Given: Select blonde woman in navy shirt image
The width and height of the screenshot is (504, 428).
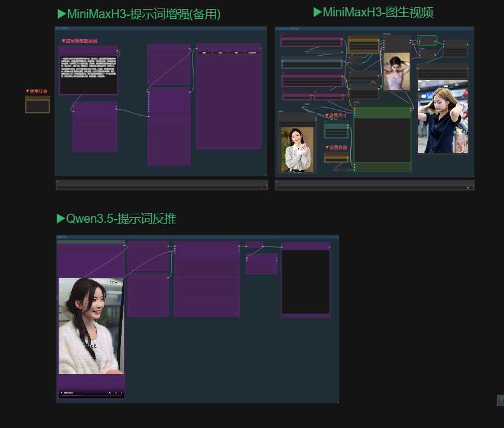Looking at the screenshot, I should click(x=443, y=117).
